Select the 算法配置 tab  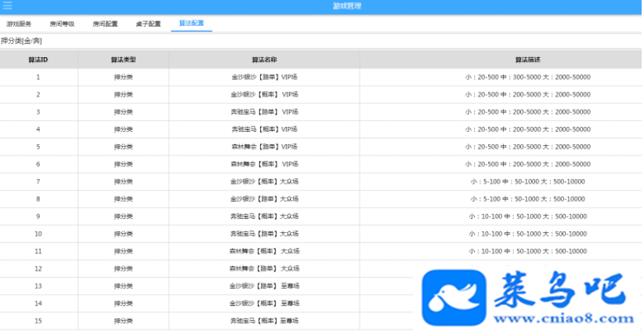(x=191, y=23)
